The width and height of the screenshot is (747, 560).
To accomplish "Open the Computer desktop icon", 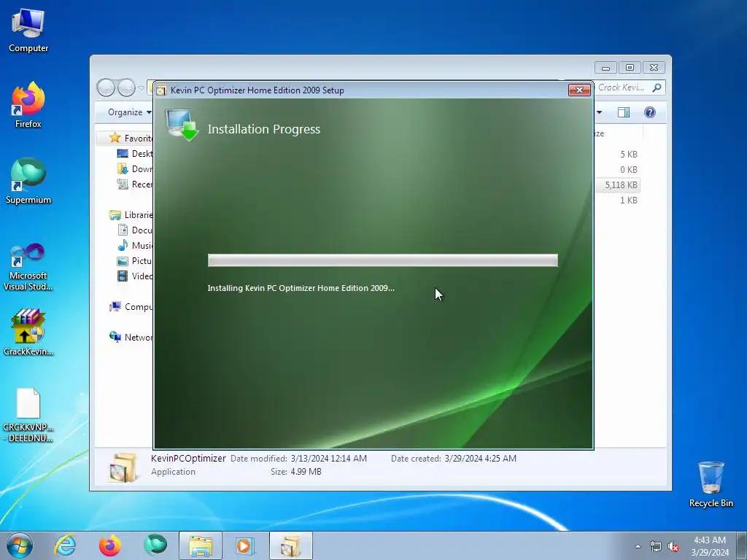I will point(28,31).
